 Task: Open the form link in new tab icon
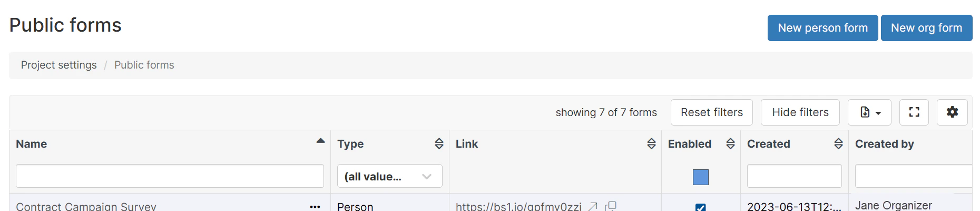[593, 207]
